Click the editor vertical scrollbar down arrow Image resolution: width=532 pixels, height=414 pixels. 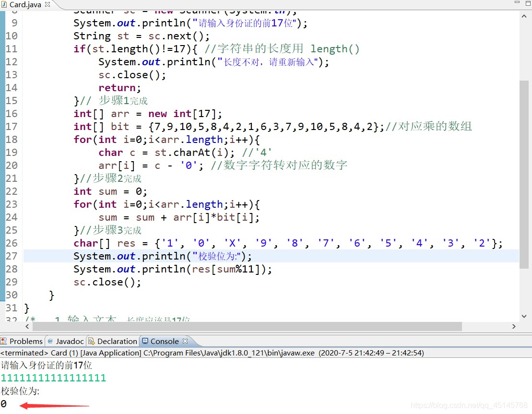pos(524,316)
